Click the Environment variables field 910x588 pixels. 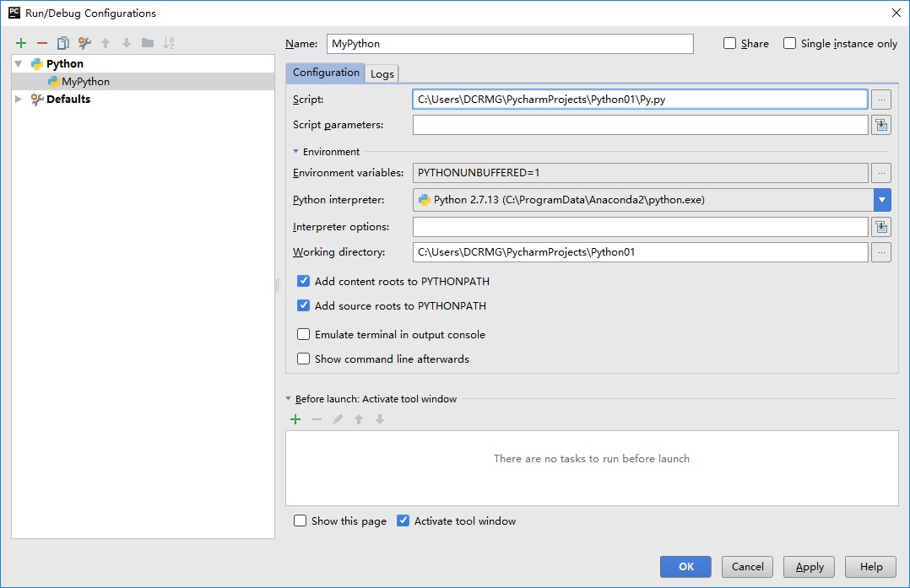click(640, 173)
